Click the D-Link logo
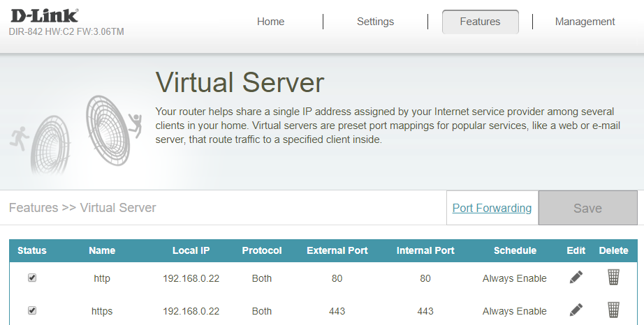 (x=43, y=15)
